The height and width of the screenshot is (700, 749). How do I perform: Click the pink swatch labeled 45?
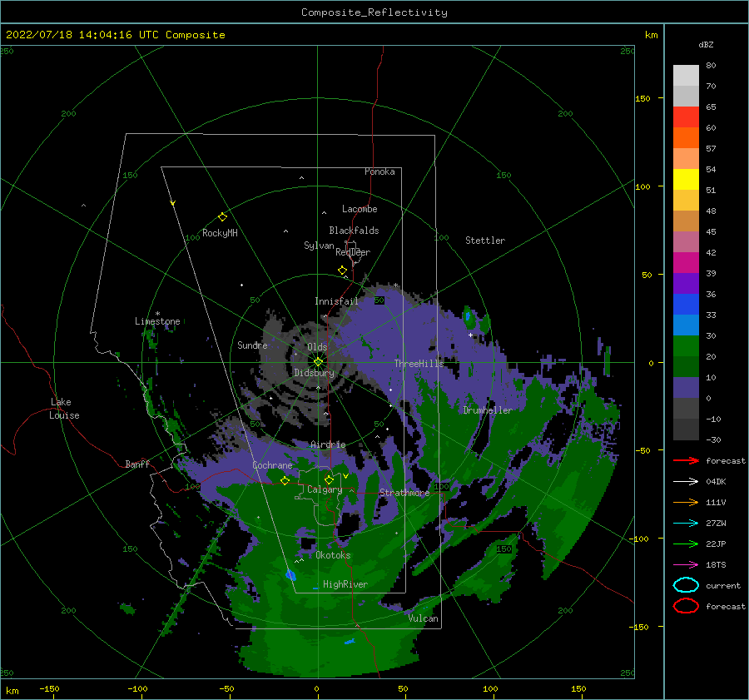(686, 241)
